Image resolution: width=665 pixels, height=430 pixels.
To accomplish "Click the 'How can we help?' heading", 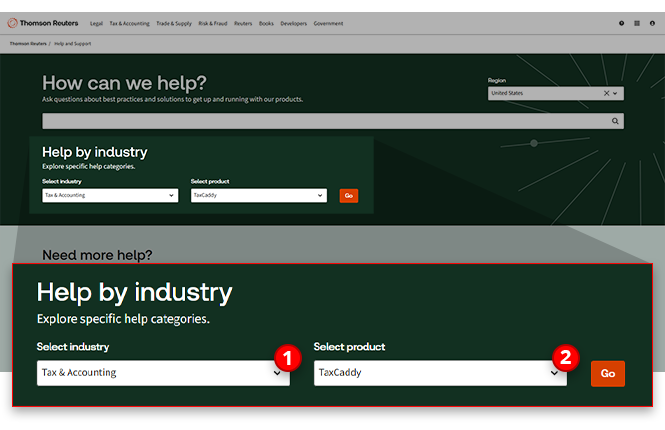I will pos(124,83).
